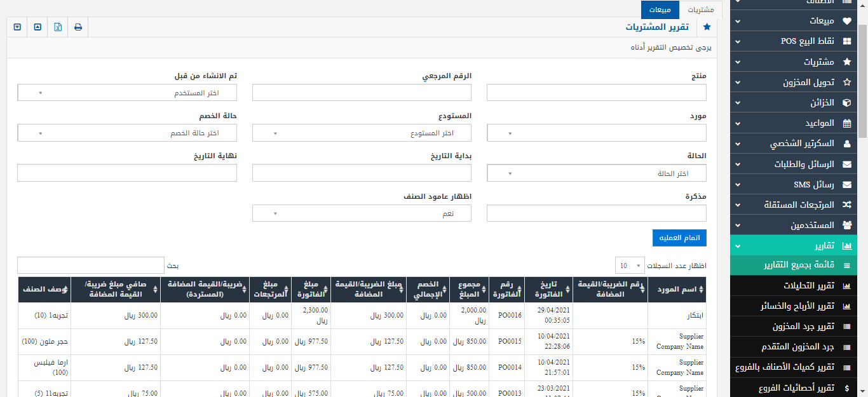This screenshot has height=397, width=868.
Task: Open the اختر المستودع warehouse dropdown
Action: click(362, 133)
